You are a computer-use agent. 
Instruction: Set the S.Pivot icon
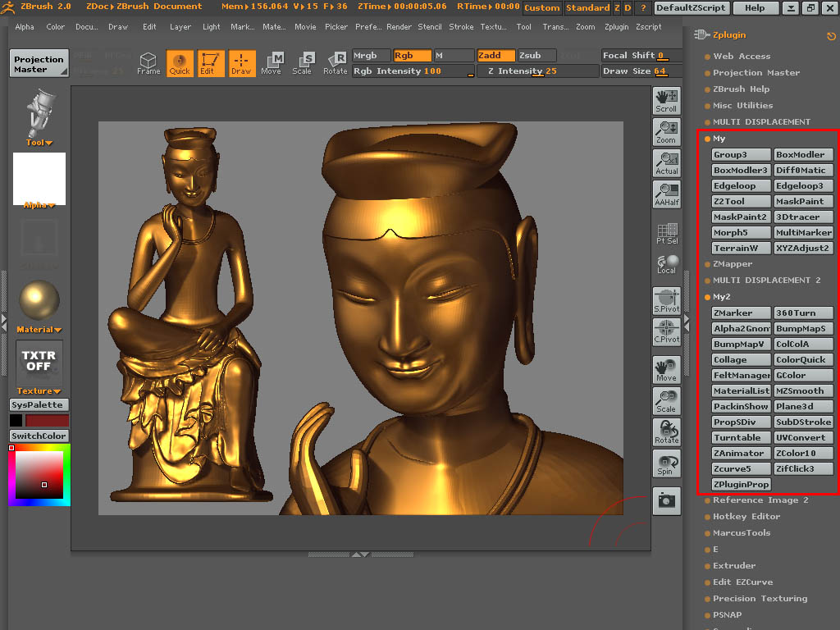click(666, 301)
